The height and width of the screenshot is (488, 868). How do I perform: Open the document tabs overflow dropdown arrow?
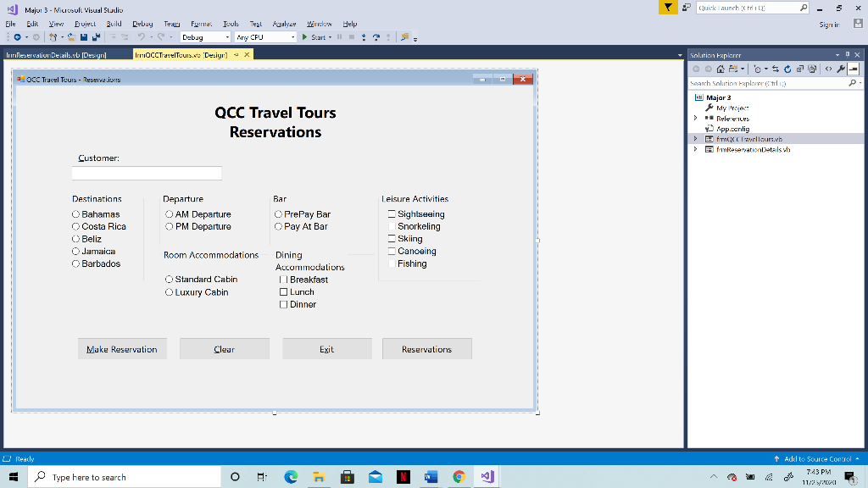coord(680,55)
